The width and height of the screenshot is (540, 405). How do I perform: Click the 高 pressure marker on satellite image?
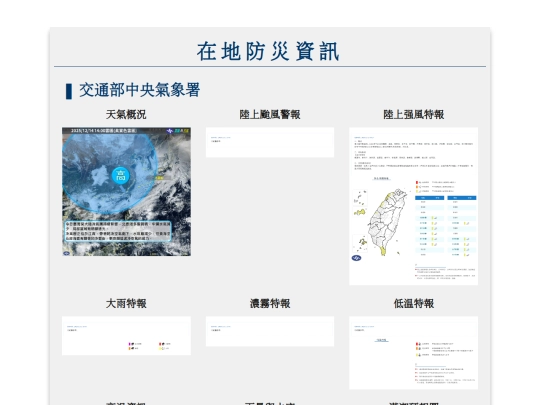pos(121,175)
